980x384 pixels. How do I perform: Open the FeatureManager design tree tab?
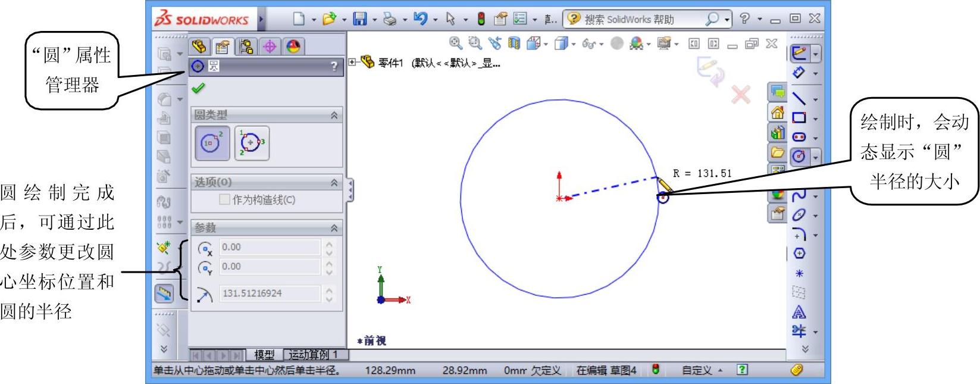(x=199, y=46)
